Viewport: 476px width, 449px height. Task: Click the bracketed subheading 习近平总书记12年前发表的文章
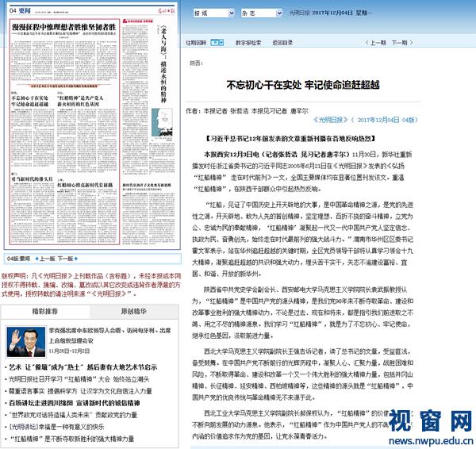coord(290,139)
